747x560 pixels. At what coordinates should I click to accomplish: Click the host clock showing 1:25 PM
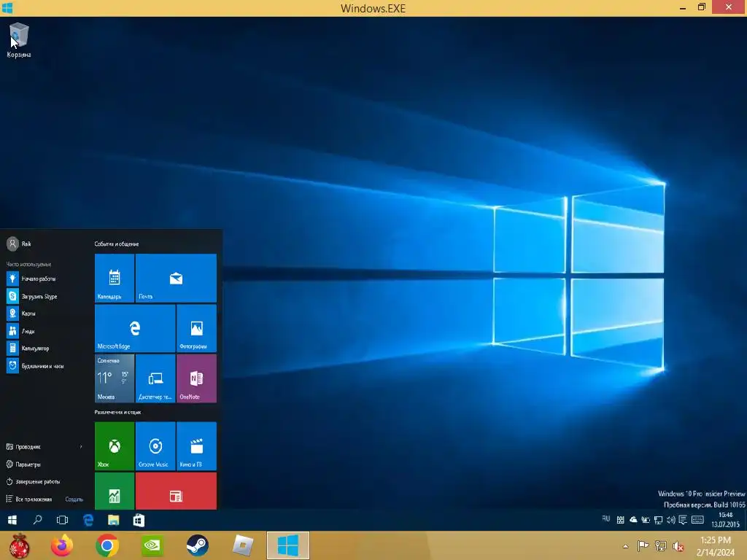click(716, 546)
